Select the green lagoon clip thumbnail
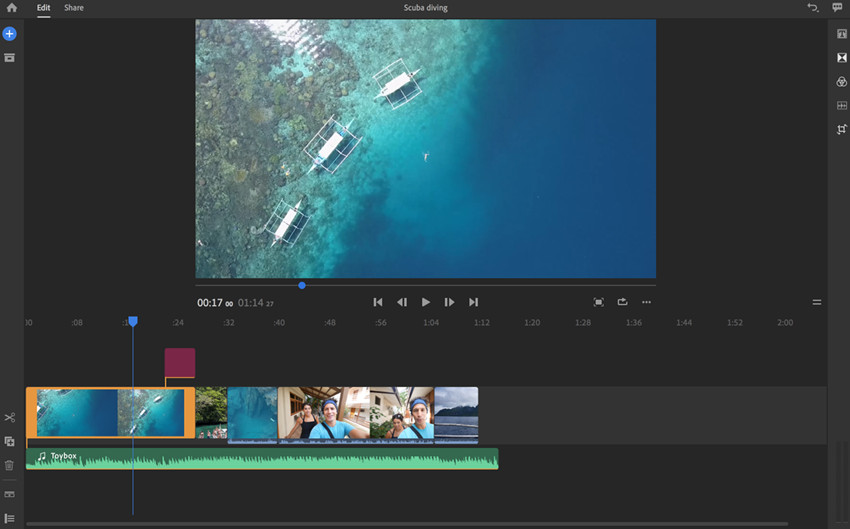 [211, 412]
